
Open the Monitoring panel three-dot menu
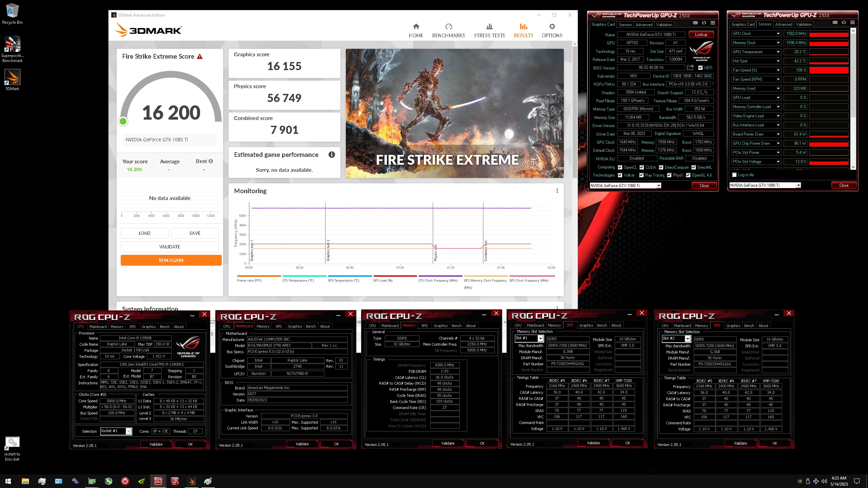(557, 191)
